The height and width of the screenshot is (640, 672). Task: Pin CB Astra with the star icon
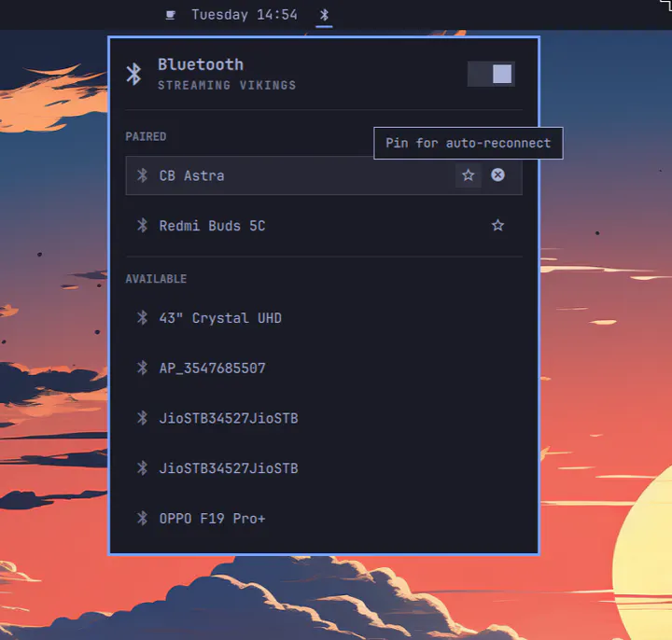click(468, 175)
